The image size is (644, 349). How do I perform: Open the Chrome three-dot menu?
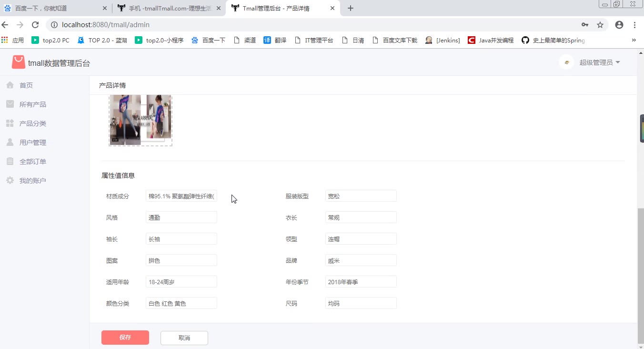[x=635, y=25]
